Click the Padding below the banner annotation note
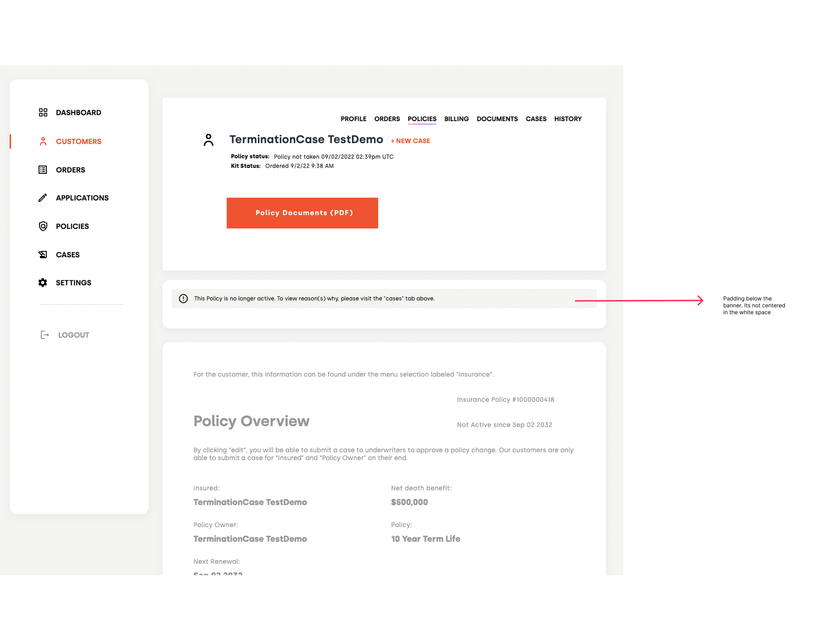This screenshot has height=644, width=821. (754, 305)
